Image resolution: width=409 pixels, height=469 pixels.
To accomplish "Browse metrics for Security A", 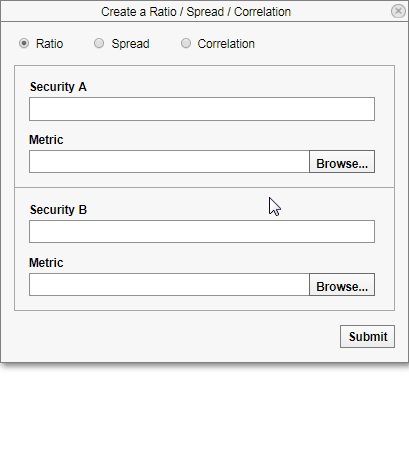I will coord(342,162).
